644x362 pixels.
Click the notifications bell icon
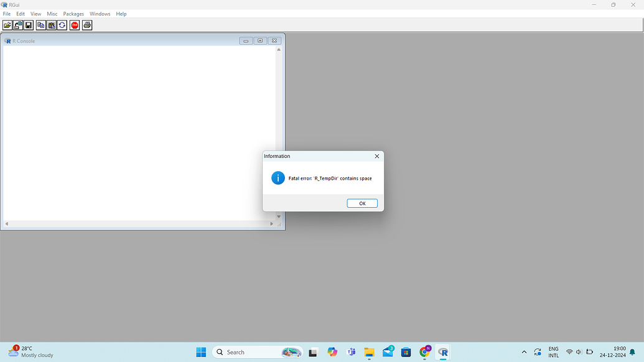pyautogui.click(x=633, y=352)
